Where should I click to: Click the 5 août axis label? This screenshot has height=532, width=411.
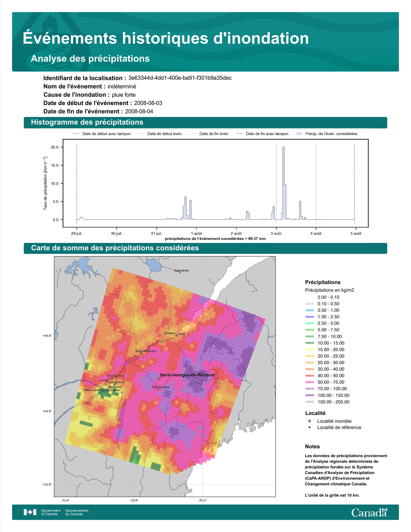tap(356, 233)
